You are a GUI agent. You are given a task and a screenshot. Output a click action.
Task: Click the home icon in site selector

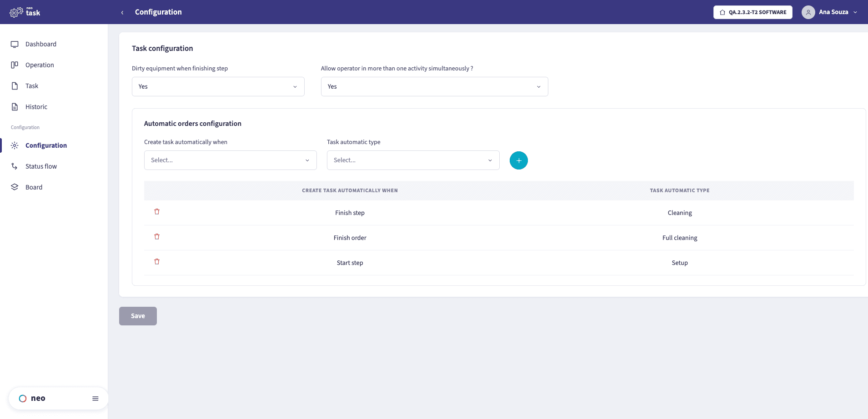click(x=722, y=12)
